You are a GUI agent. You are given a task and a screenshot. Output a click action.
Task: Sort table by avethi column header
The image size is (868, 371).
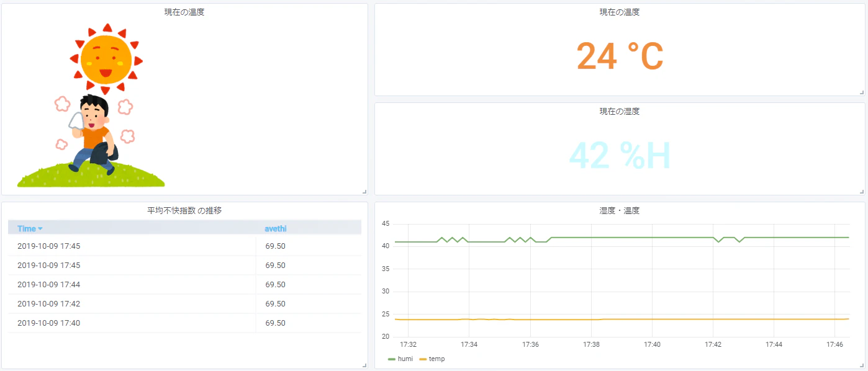click(276, 229)
